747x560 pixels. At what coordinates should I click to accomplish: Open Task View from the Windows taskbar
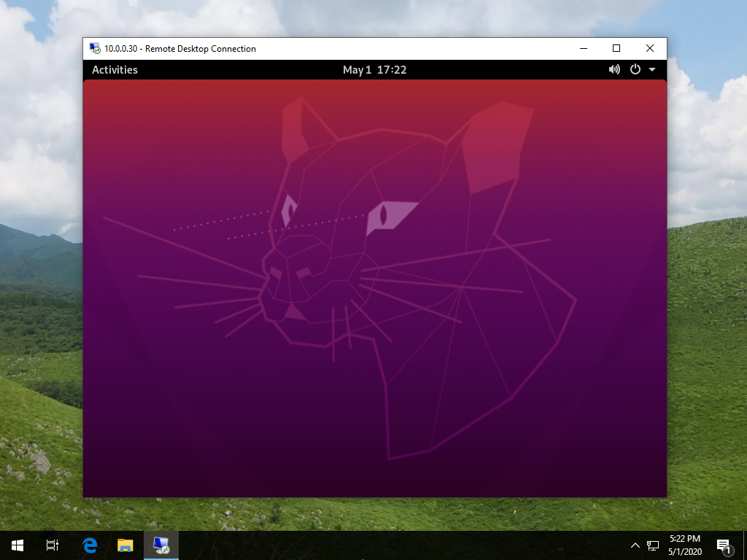pyautogui.click(x=51, y=545)
